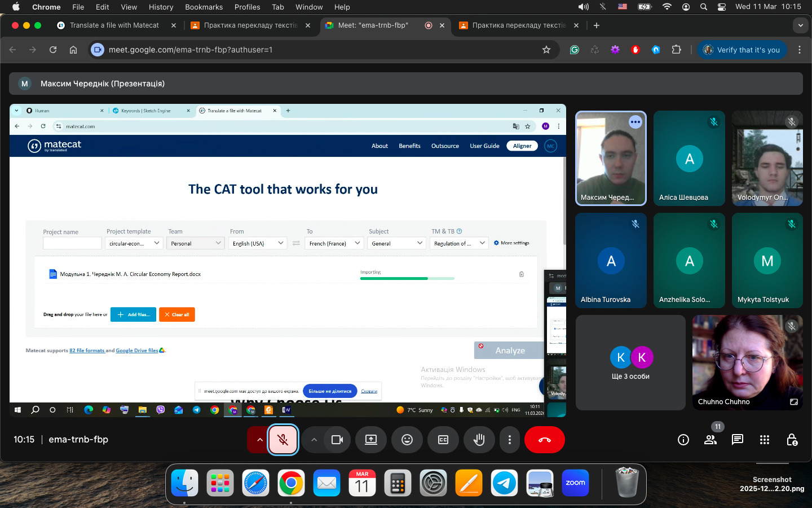Open meeting details info icon

click(x=683, y=440)
